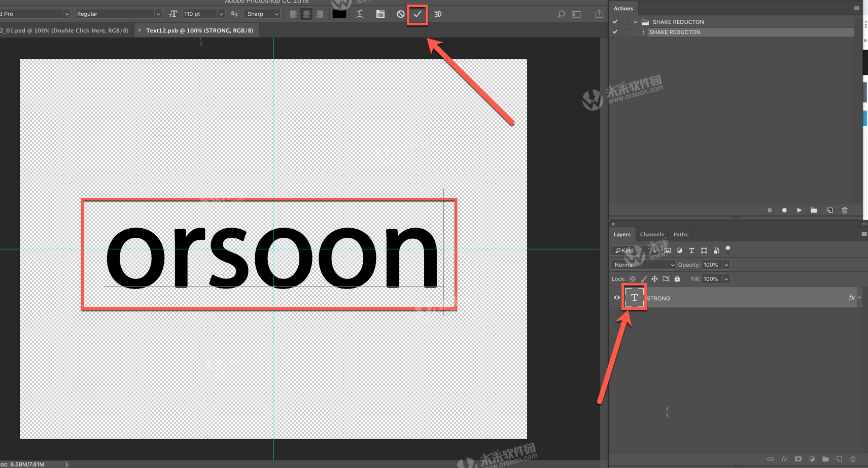Center align the text
The height and width of the screenshot is (468, 868).
(x=306, y=14)
